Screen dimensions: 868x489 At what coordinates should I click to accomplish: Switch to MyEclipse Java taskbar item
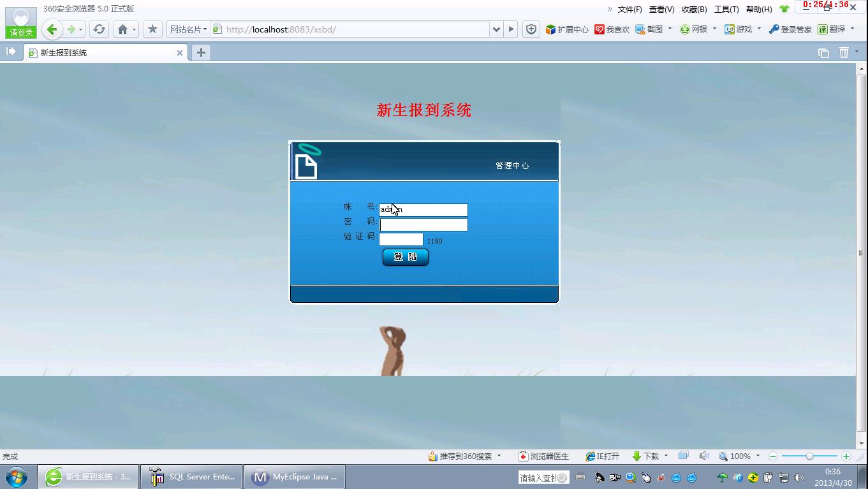tap(295, 477)
